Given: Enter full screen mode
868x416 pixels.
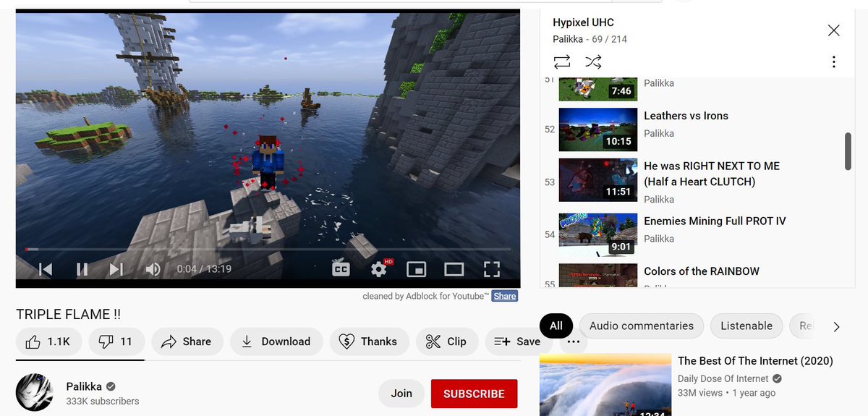Looking at the screenshot, I should click(492, 269).
